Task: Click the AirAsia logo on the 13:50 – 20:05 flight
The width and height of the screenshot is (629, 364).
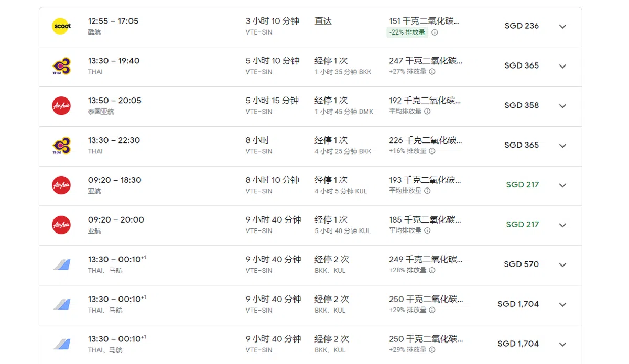Action: coord(61,106)
